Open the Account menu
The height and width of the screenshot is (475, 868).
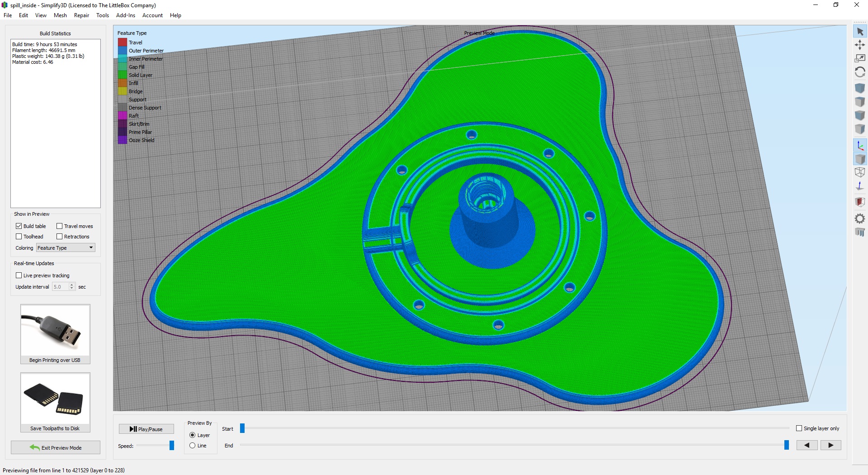[152, 15]
